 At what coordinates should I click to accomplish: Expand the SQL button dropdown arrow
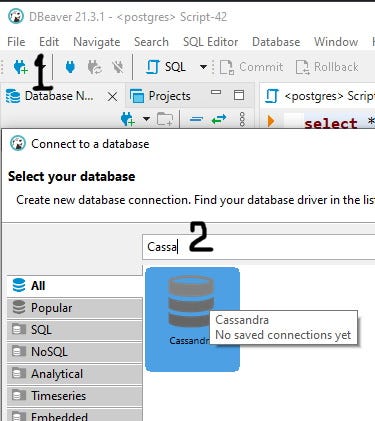[x=203, y=67]
